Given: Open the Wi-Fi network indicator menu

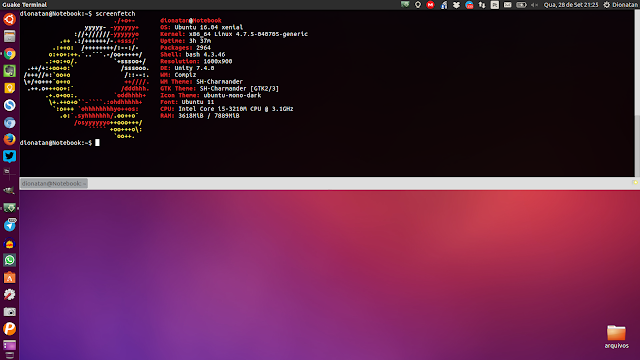Looking at the screenshot, I should (x=444, y=5).
